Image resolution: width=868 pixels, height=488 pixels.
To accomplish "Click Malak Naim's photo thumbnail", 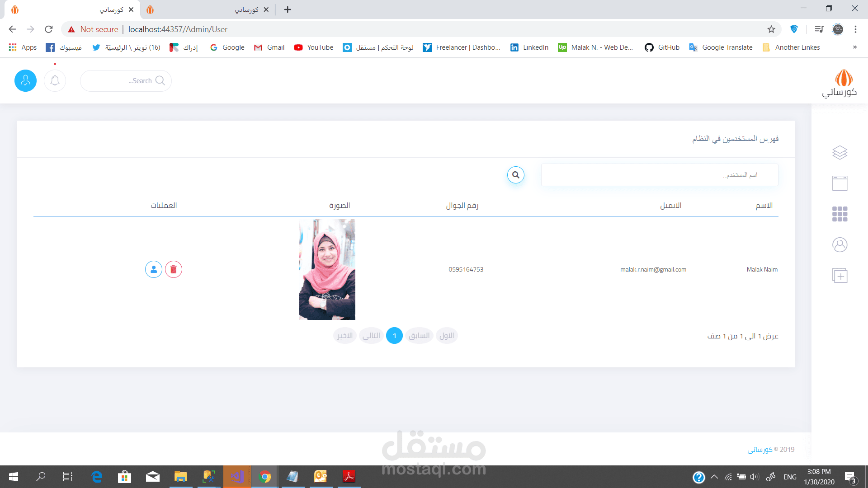I will (327, 269).
